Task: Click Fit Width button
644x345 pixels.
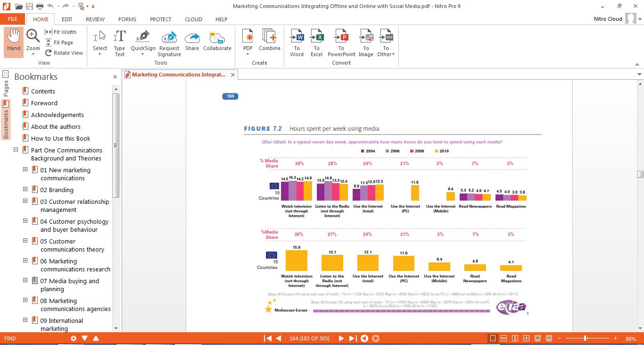Action: click(61, 32)
